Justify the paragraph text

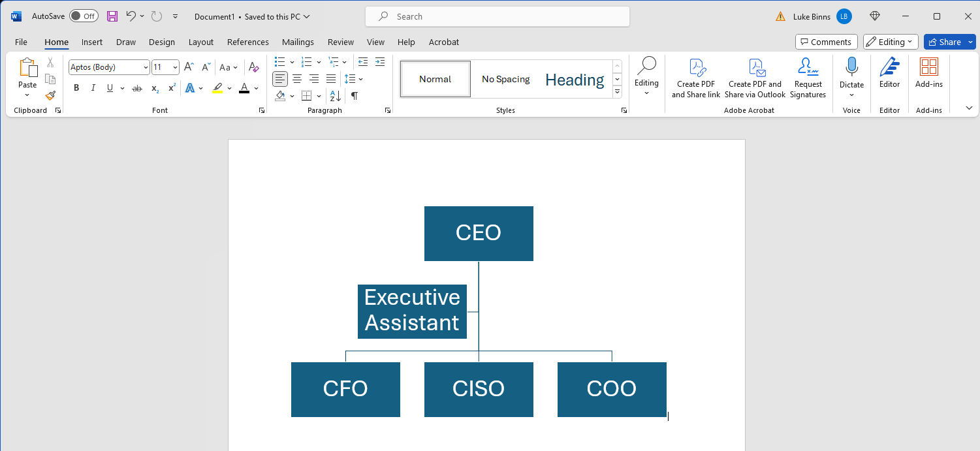331,79
